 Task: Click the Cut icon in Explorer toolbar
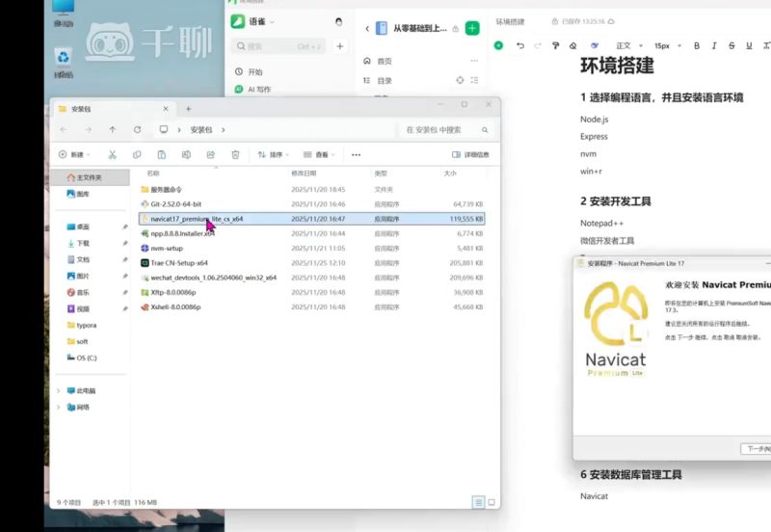(x=112, y=155)
